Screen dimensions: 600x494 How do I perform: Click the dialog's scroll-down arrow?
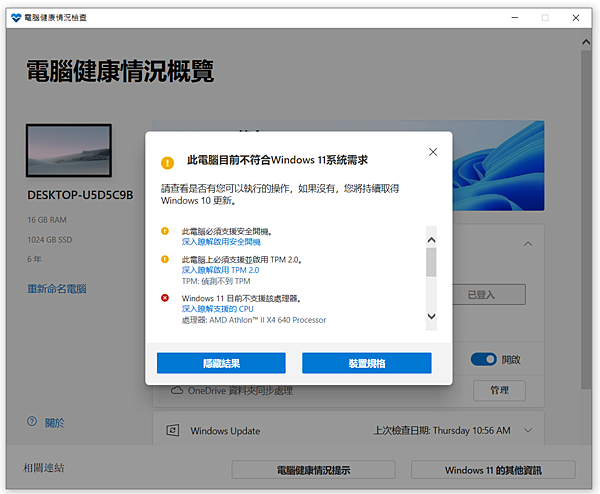431,316
